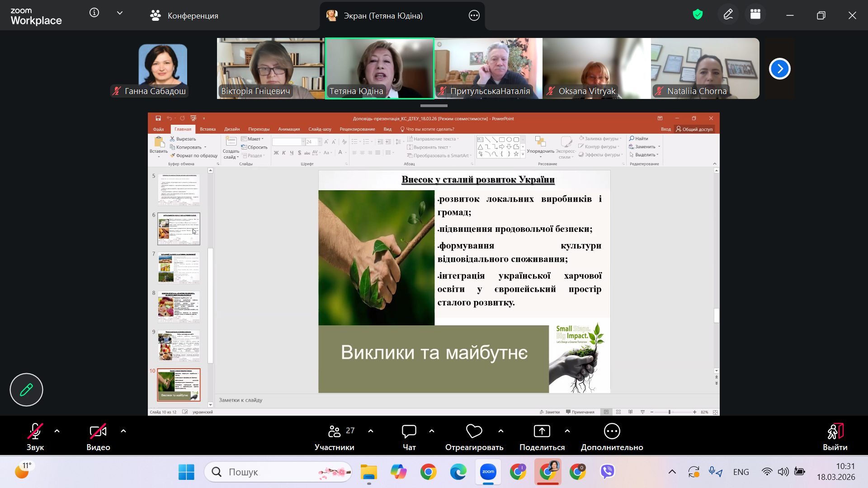
Task: Click the annotation pencil circle button
Action: (26, 389)
